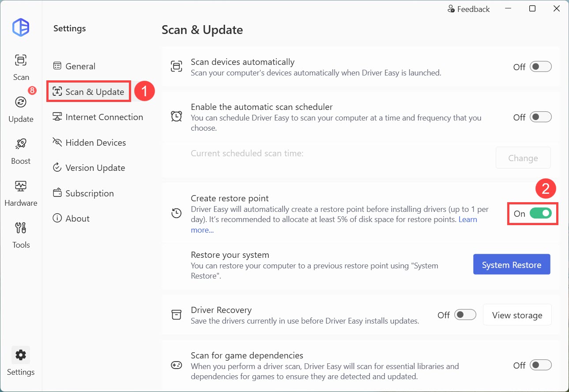Image resolution: width=569 pixels, height=392 pixels.
Task: Click the Driver Recovery archive box icon
Action: coord(176,315)
